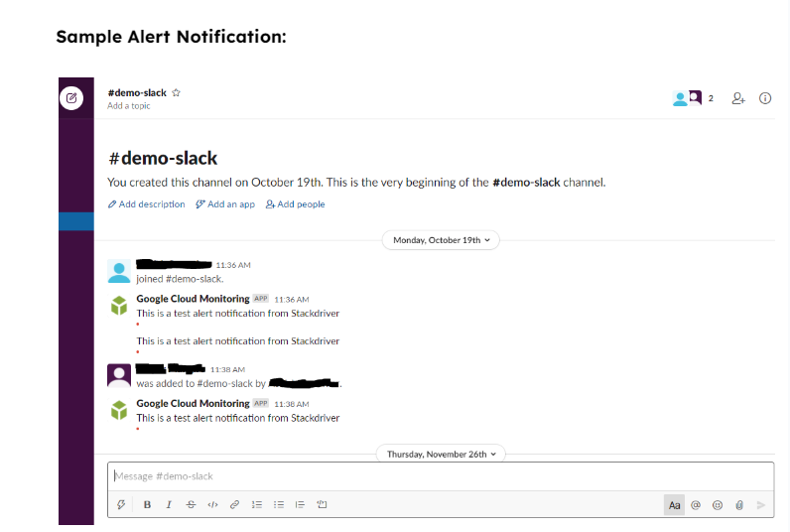790x532 pixels.
Task: Click the Add an app link
Action: click(225, 204)
